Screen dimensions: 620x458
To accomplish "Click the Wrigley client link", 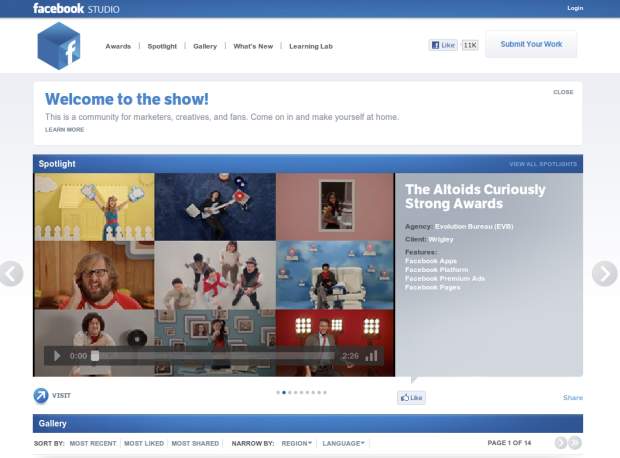I will [441, 239].
